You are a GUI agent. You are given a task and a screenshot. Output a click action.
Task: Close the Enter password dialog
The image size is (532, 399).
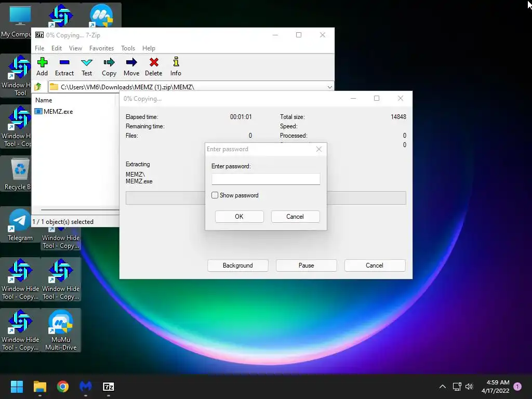coord(318,149)
